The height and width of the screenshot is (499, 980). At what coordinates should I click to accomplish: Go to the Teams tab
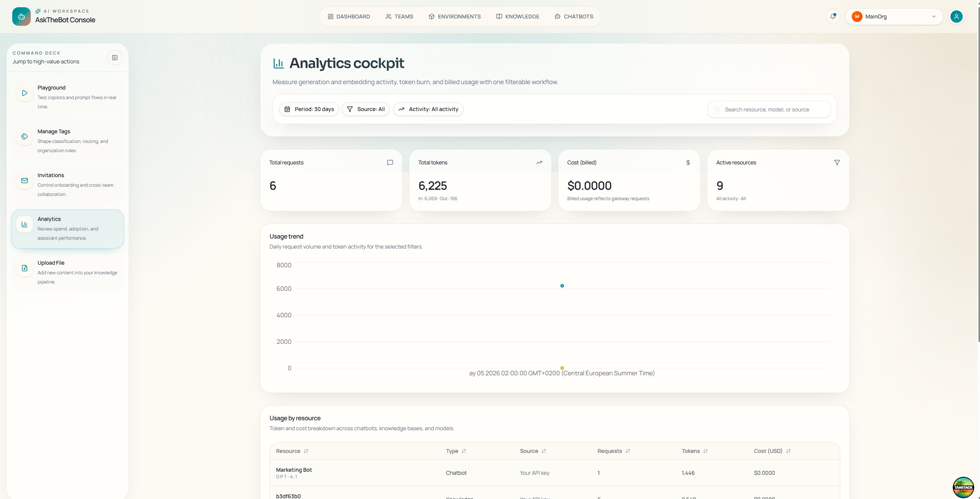click(x=399, y=17)
